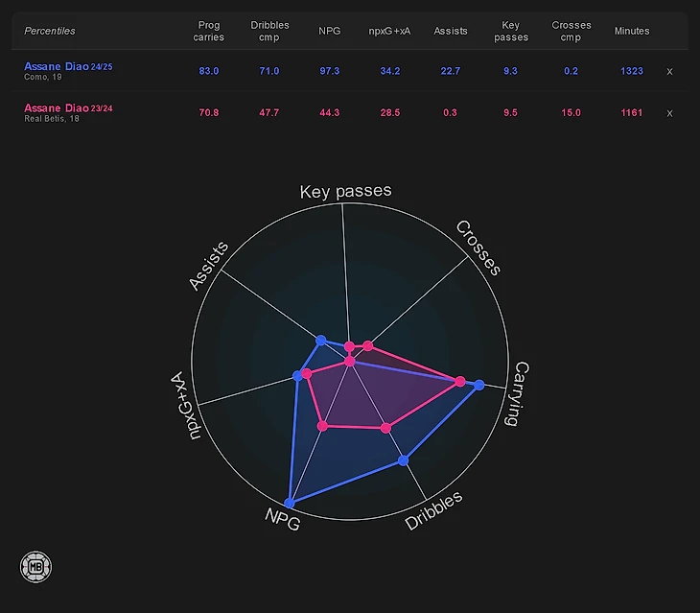
Task: Select the 83.0 Prog carries value
Action: click(208, 71)
